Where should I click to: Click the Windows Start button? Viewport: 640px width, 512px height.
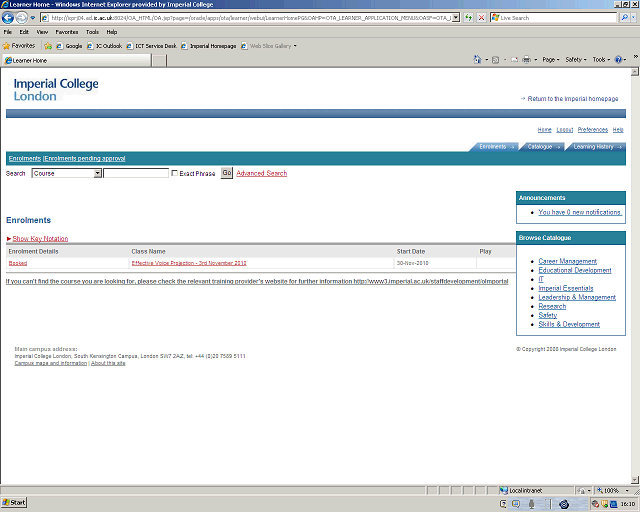15,503
